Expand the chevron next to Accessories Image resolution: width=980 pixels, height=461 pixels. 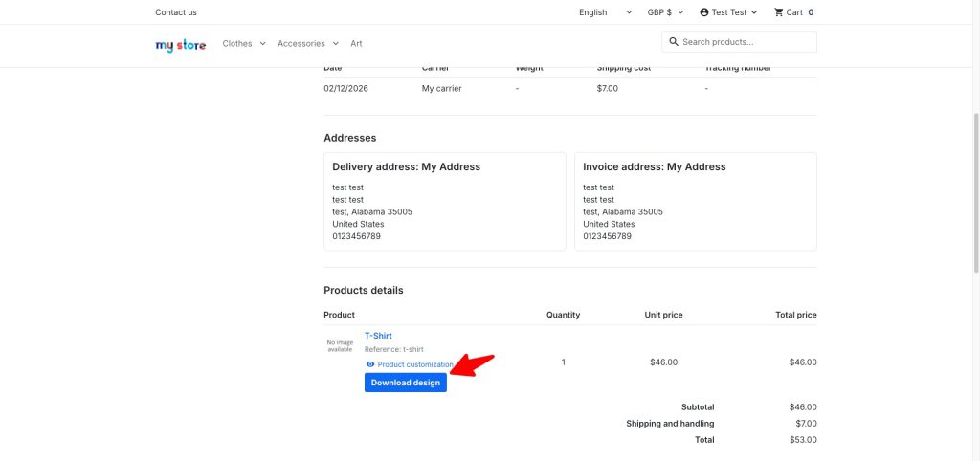336,44
